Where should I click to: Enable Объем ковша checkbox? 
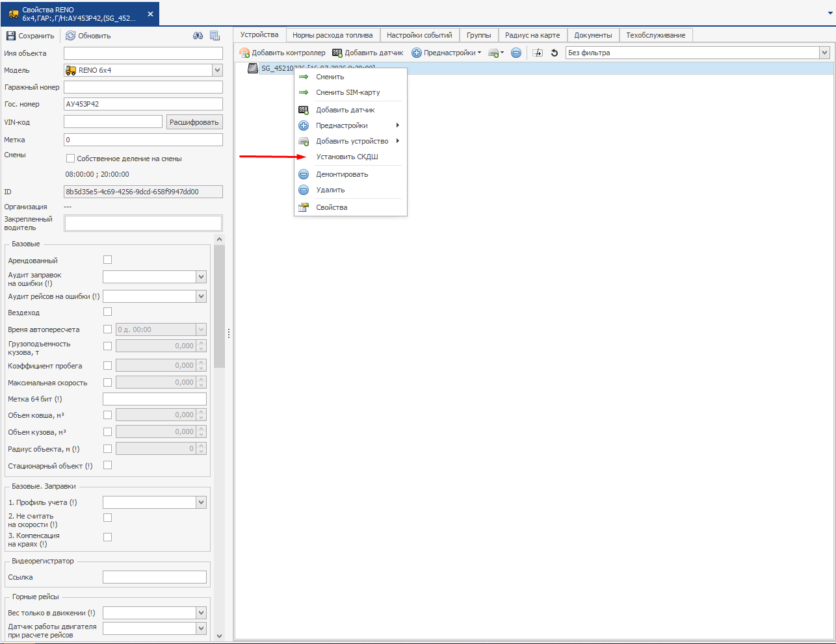tap(107, 415)
